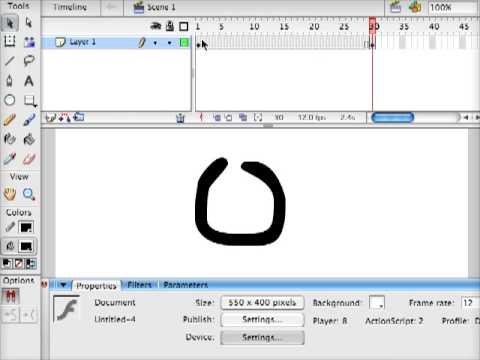The image size is (480, 360).
Task: Toggle Edit Multiple Frames
Action: pos(243,117)
